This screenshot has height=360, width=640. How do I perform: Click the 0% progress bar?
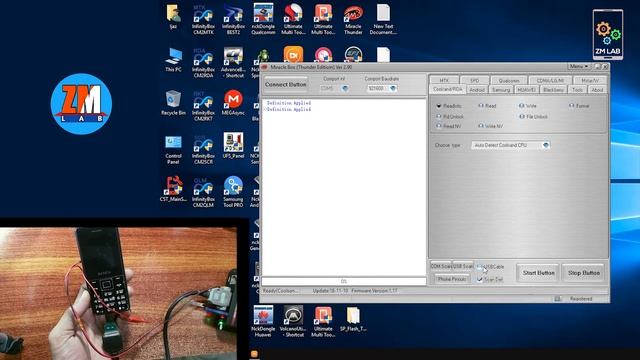pos(344,281)
